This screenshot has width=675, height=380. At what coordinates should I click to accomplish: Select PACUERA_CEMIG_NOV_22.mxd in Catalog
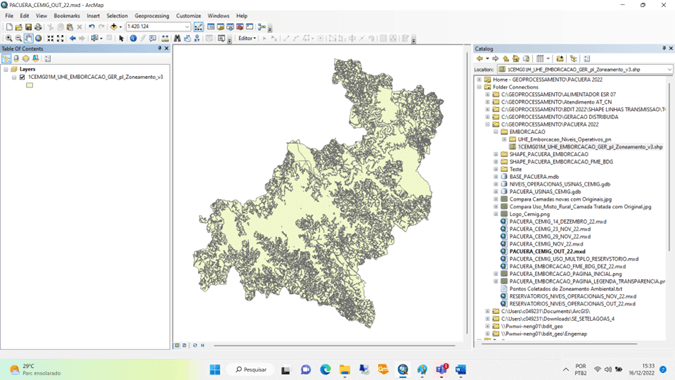point(546,244)
